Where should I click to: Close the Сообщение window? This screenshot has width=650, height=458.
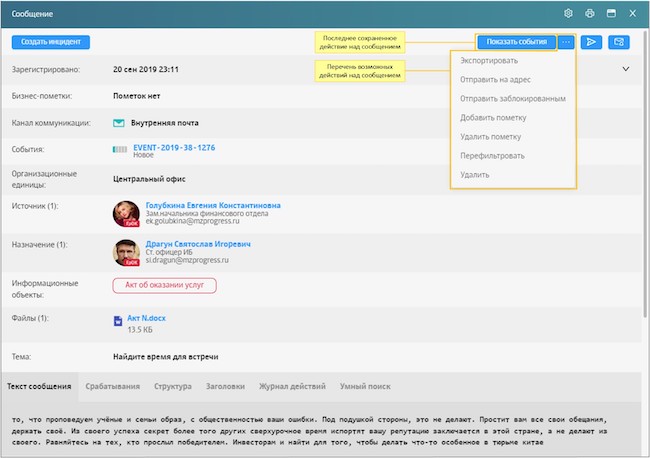(633, 13)
